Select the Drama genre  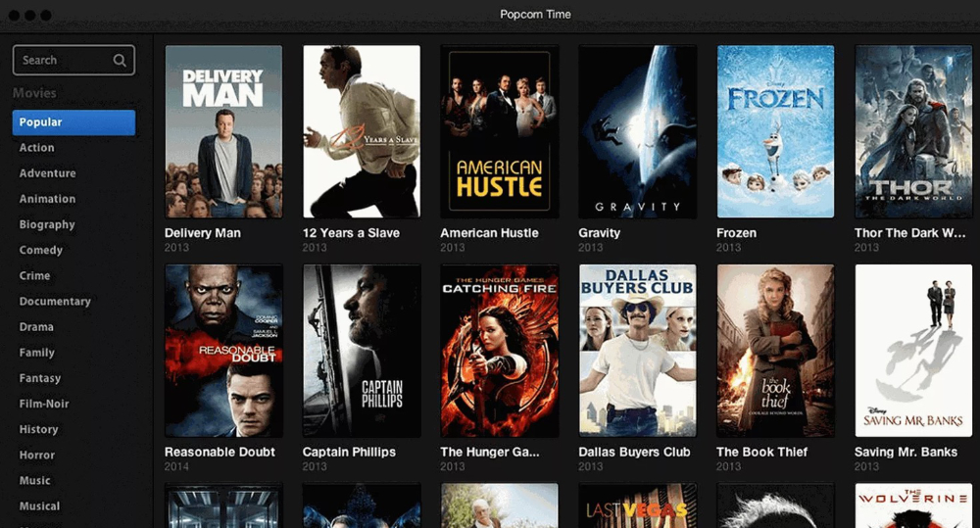[x=36, y=327]
